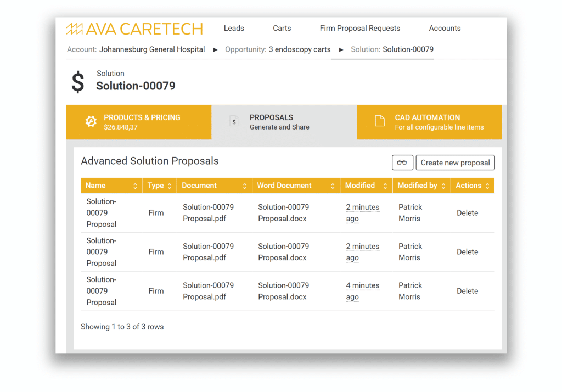
Task: Sort table by Word Document column arrows
Action: [x=333, y=186]
